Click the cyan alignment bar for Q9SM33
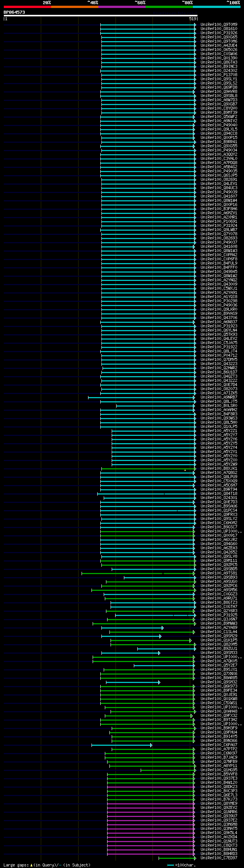 (x=131, y=653)
